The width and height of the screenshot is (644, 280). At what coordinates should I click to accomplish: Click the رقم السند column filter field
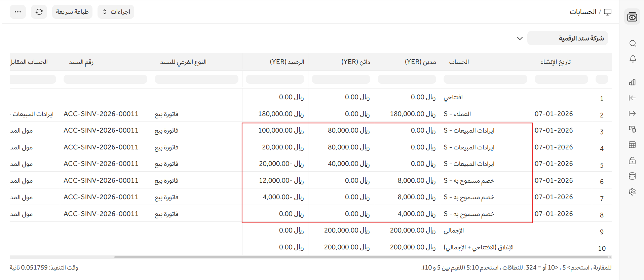tap(105, 79)
